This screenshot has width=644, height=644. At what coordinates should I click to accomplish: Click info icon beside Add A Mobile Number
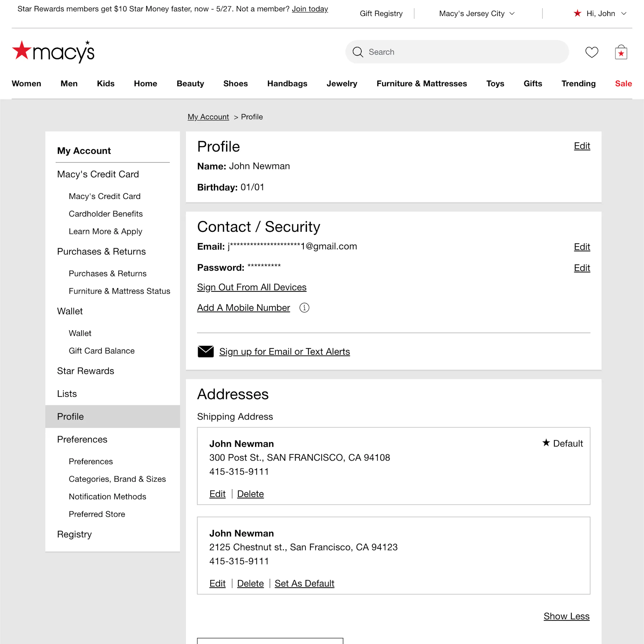click(x=304, y=308)
